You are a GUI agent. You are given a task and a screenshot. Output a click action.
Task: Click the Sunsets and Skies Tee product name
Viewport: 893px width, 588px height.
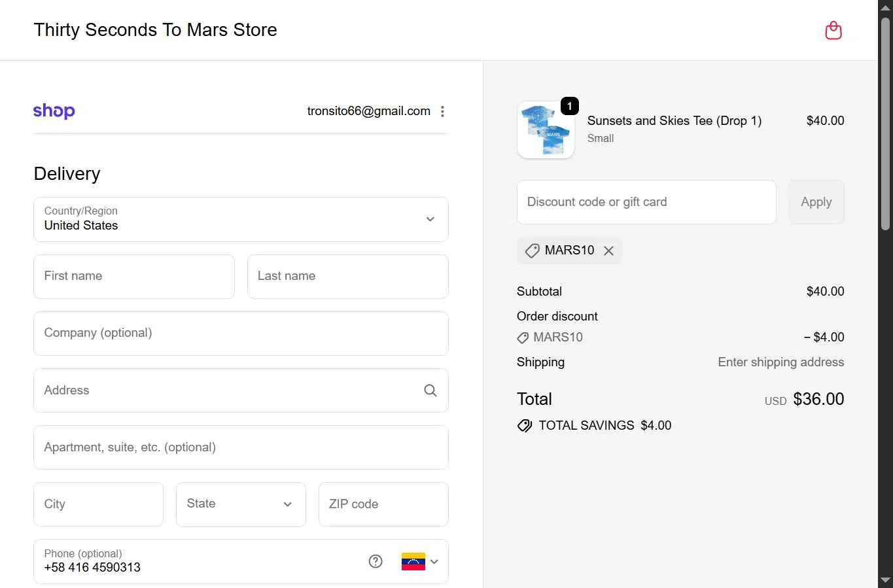pos(674,121)
